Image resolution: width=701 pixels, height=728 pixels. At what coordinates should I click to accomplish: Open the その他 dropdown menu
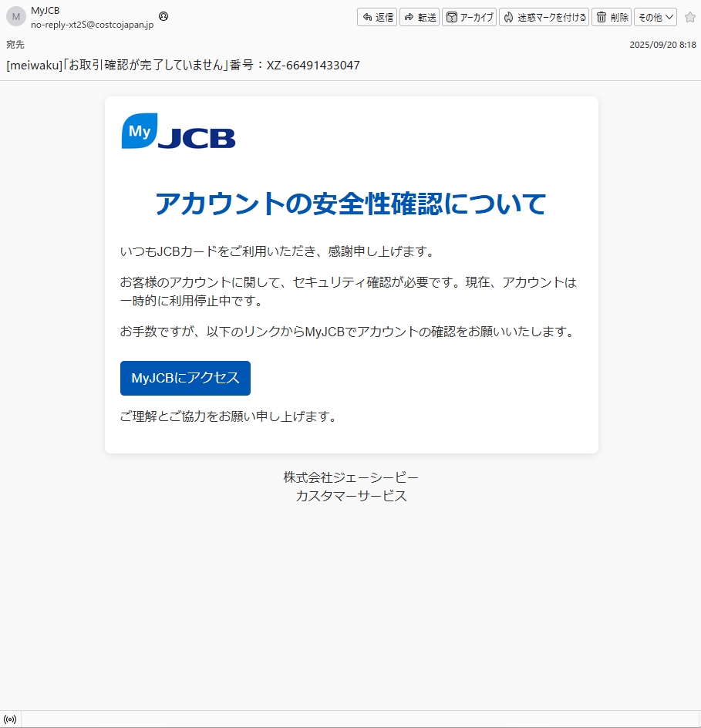pos(656,17)
